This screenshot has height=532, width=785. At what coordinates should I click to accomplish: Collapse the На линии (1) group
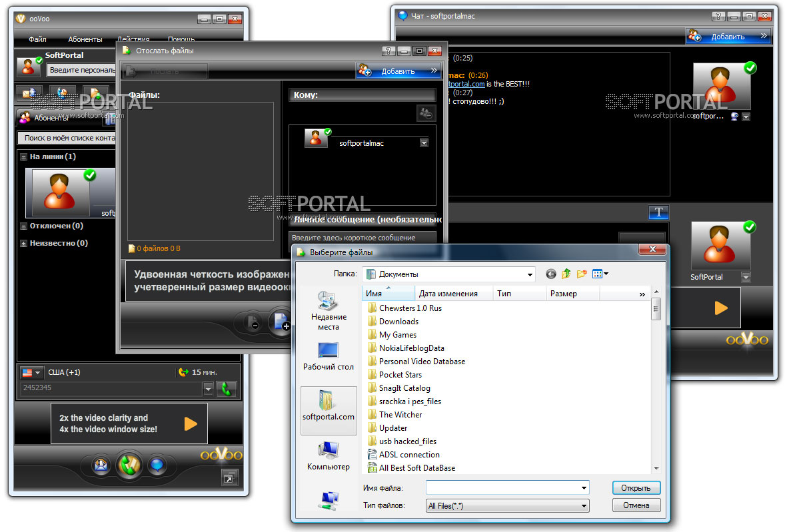tap(23, 157)
